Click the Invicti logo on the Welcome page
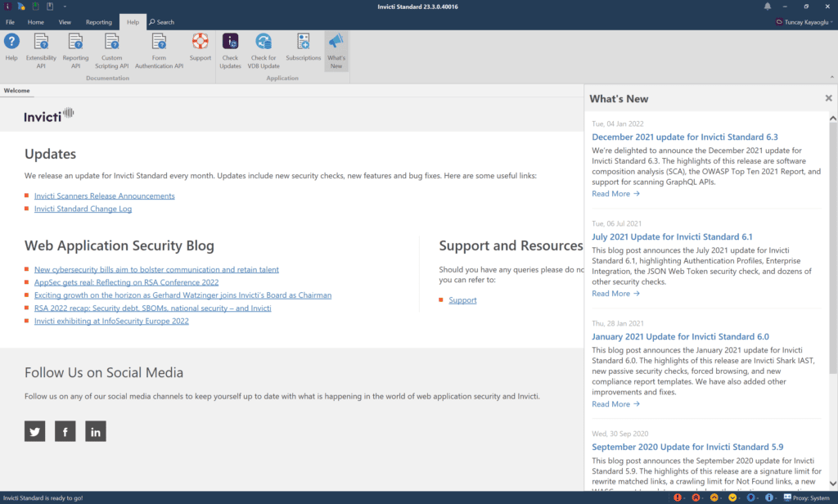Viewport: 838px width, 504px height. click(48, 115)
